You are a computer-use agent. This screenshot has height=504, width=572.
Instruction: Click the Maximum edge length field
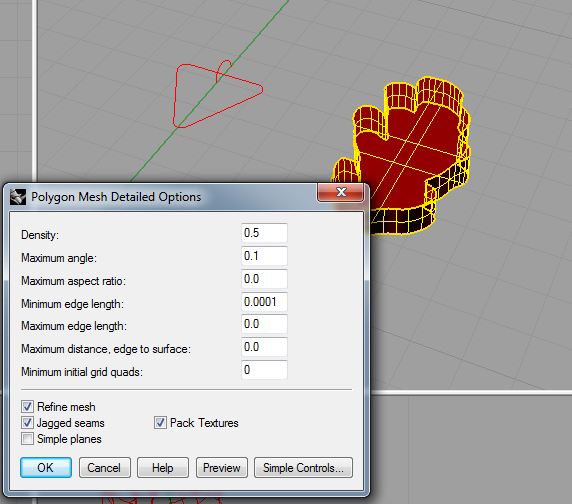pyautogui.click(x=264, y=324)
